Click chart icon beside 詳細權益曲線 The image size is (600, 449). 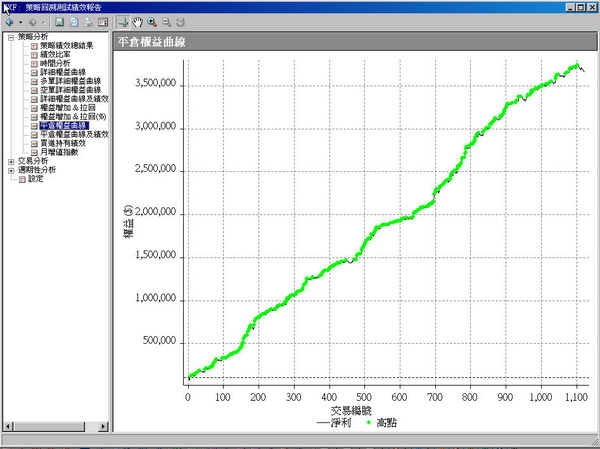tap(34, 72)
